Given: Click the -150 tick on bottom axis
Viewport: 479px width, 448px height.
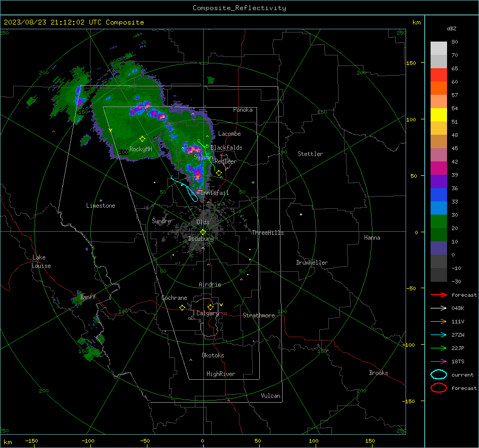Looking at the screenshot, I should 31,441.
